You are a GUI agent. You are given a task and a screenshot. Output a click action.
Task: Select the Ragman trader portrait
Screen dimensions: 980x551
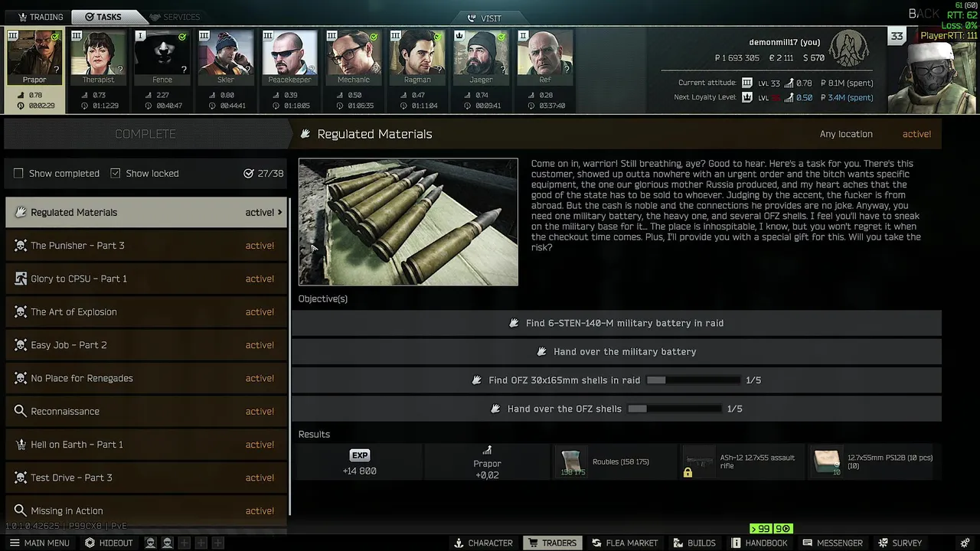(x=417, y=57)
